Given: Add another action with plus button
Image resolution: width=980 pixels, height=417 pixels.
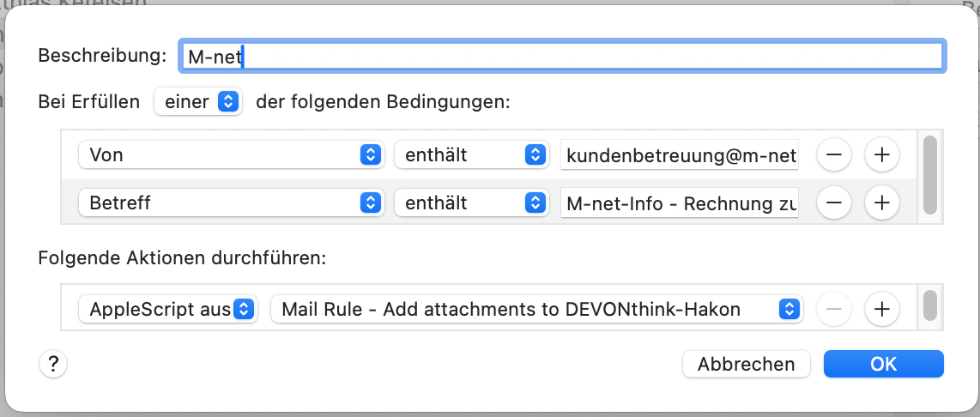Looking at the screenshot, I should tap(881, 309).
